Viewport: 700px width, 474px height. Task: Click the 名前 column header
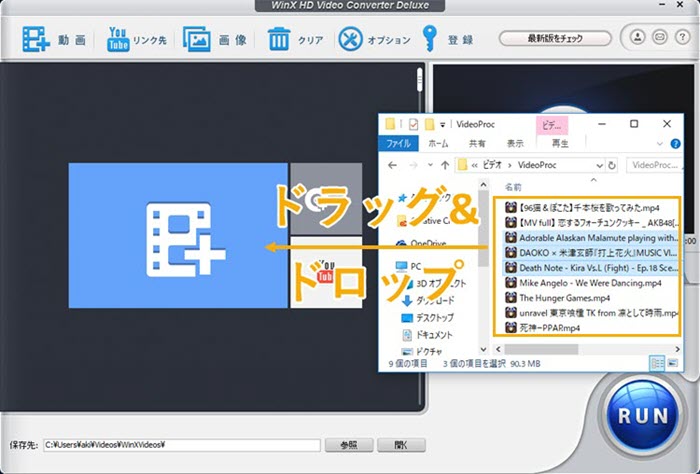513,187
